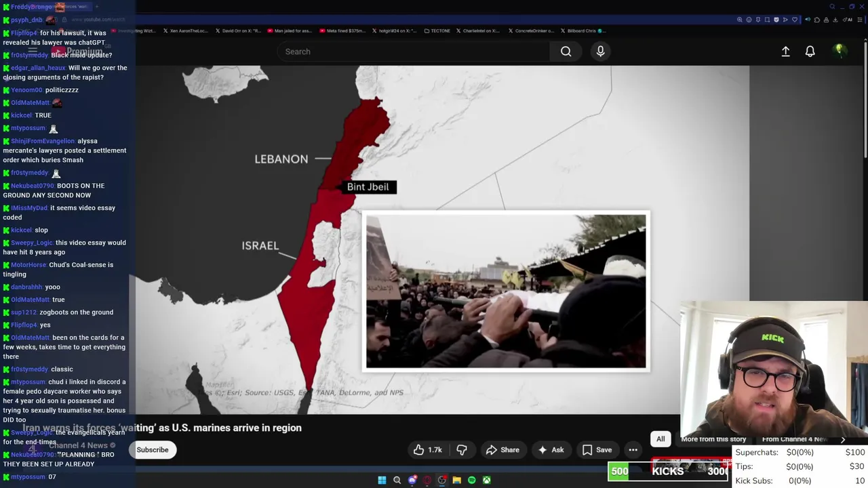Open the browser AI assistant icon
Screen dimensions: 868x488
pos(848,20)
